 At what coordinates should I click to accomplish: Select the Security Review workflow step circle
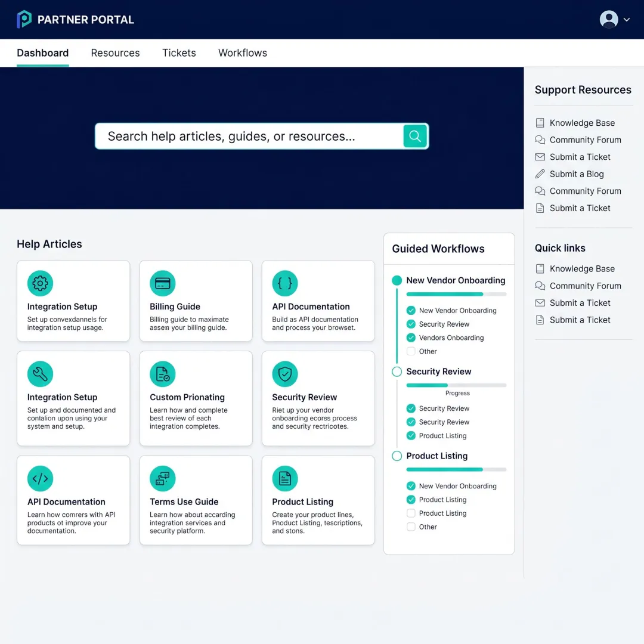point(397,371)
